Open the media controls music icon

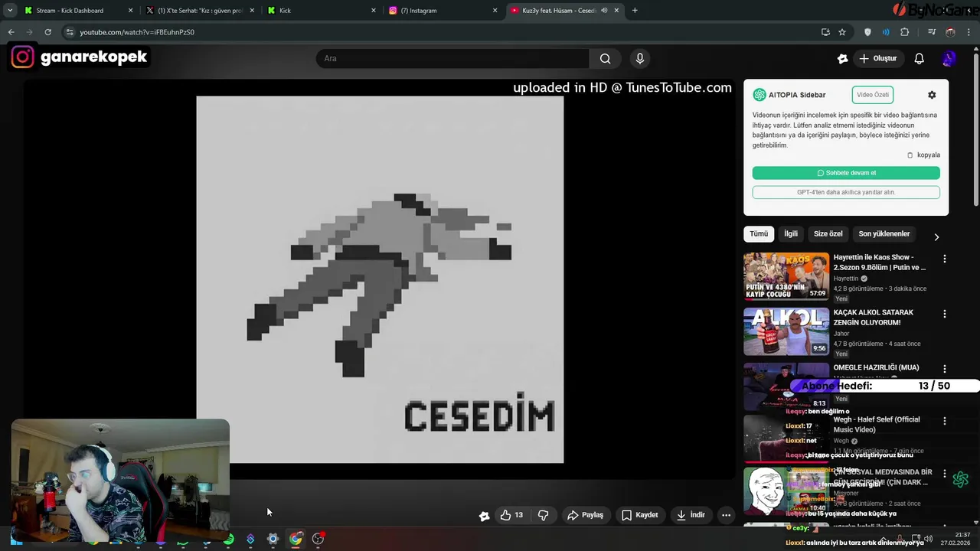pyautogui.click(x=932, y=32)
